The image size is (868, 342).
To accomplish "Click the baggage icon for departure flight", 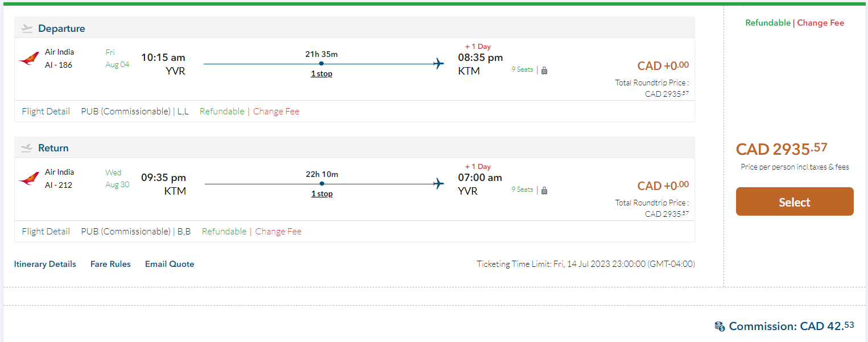I will [x=544, y=71].
